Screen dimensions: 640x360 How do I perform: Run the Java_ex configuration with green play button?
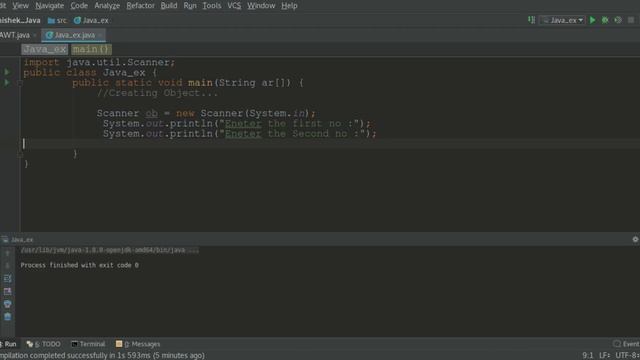click(x=592, y=20)
